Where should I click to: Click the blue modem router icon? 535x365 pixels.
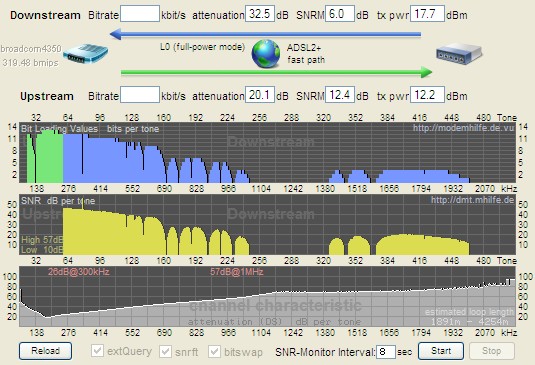point(86,54)
